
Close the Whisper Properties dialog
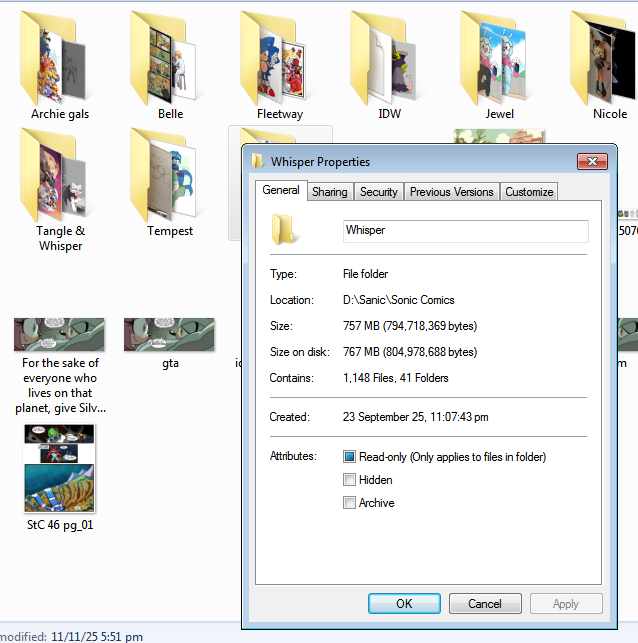click(x=592, y=161)
